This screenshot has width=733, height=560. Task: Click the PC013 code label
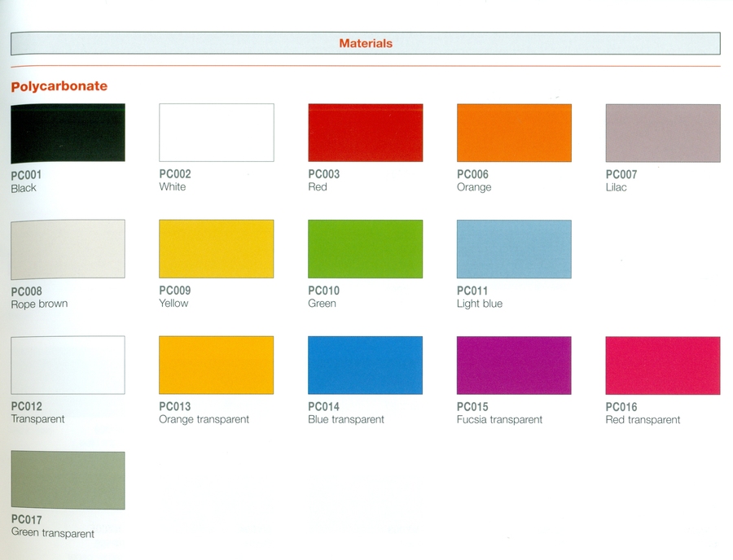coord(175,406)
